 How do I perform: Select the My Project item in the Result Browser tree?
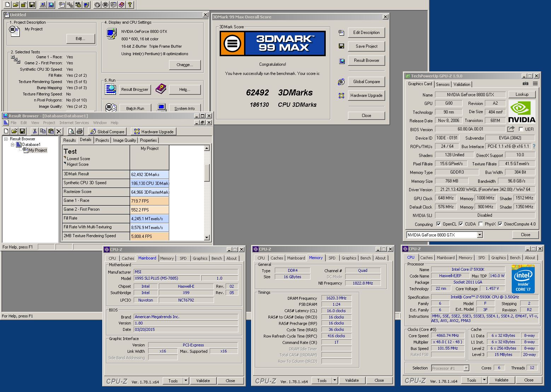pyautogui.click(x=37, y=150)
